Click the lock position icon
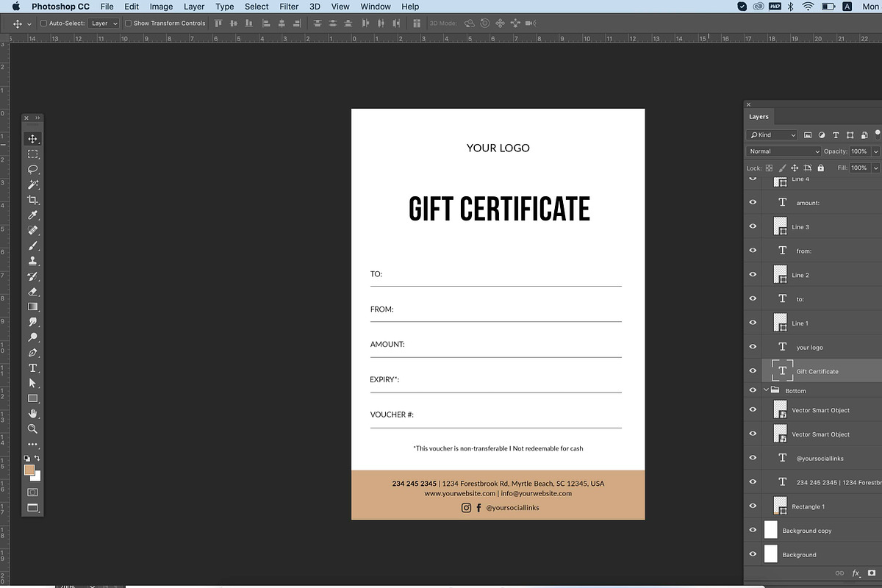This screenshot has width=882, height=588. 795,168
